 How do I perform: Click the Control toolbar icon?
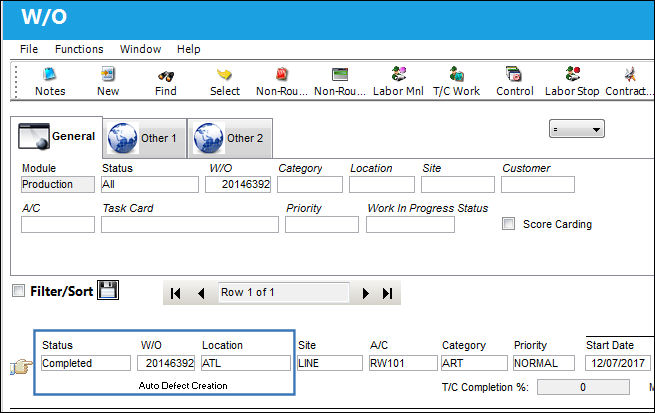click(x=513, y=74)
